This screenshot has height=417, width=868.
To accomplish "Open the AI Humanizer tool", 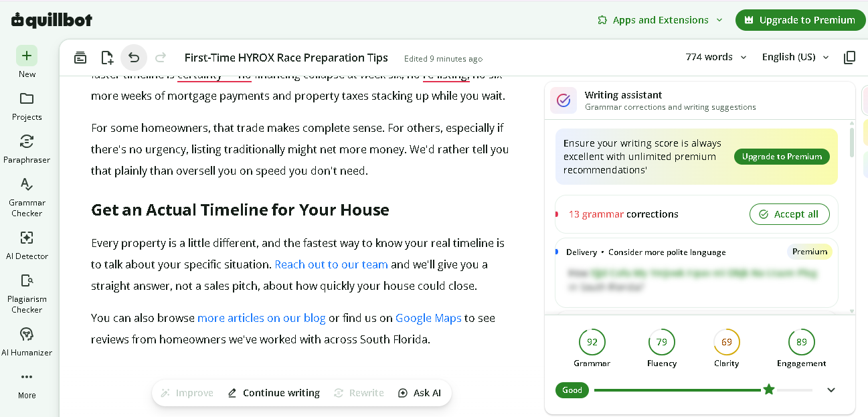I will pyautogui.click(x=27, y=341).
